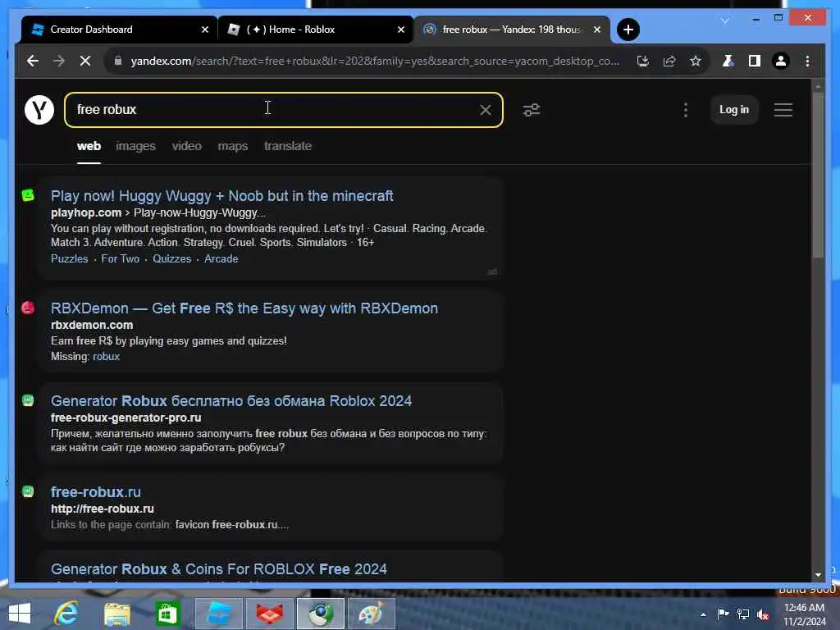Open the Chrome three-dot menu
The width and height of the screenshot is (840, 630).
(807, 61)
